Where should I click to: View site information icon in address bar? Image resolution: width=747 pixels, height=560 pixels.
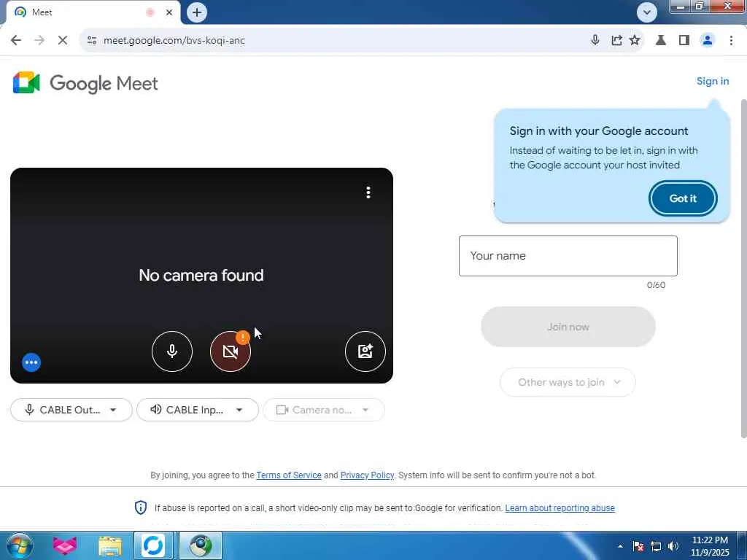[x=92, y=41]
